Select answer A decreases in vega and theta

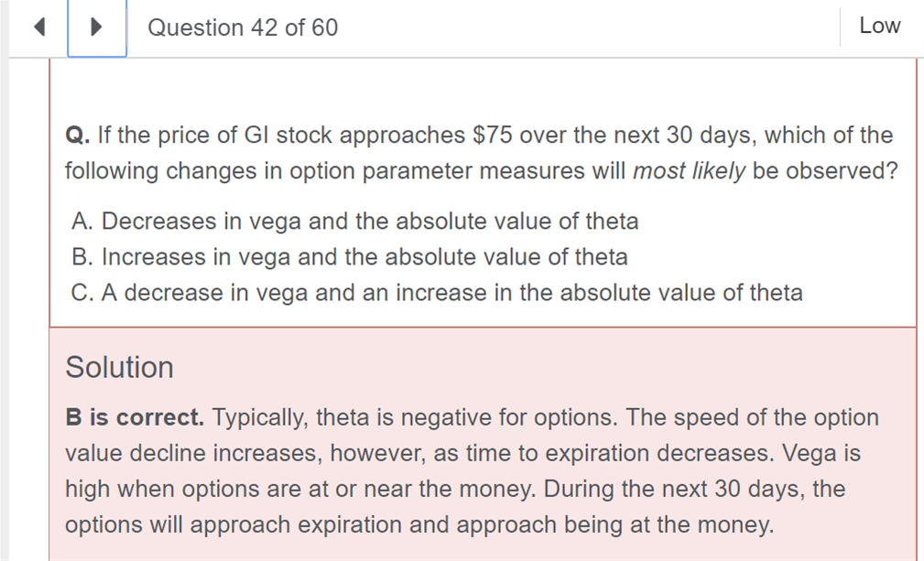(354, 221)
